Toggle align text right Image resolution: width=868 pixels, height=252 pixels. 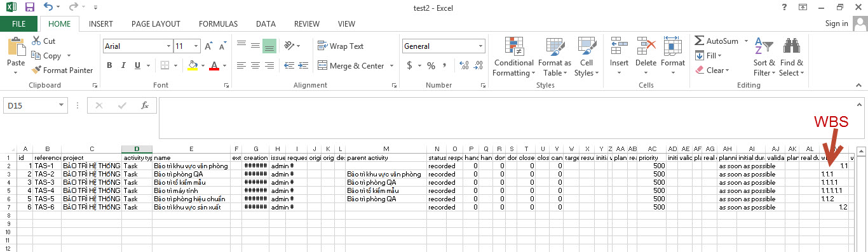[x=269, y=65]
